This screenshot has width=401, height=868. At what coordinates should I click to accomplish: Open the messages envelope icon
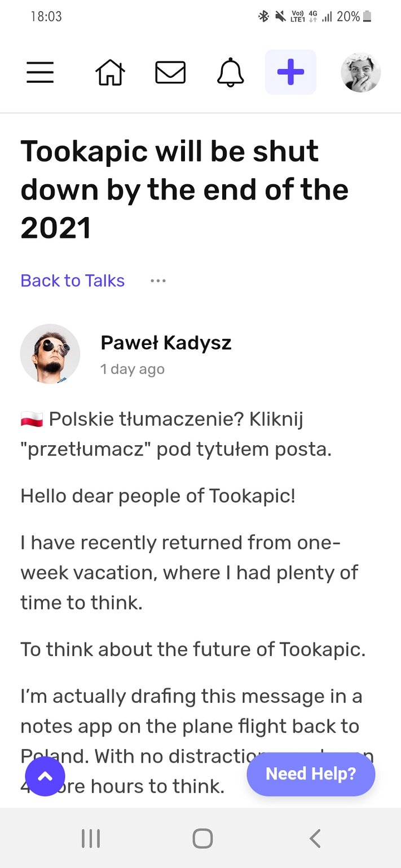coord(170,73)
